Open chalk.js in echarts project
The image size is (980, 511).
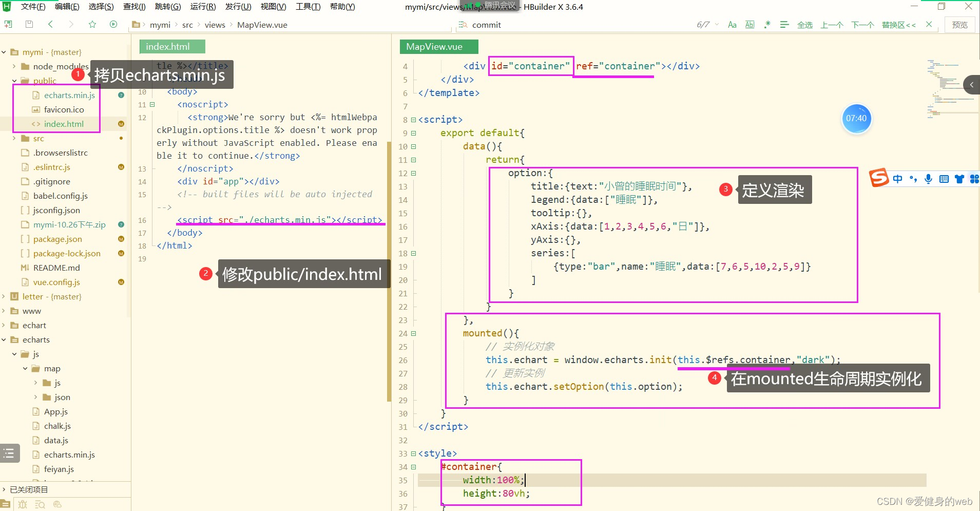[57, 426]
